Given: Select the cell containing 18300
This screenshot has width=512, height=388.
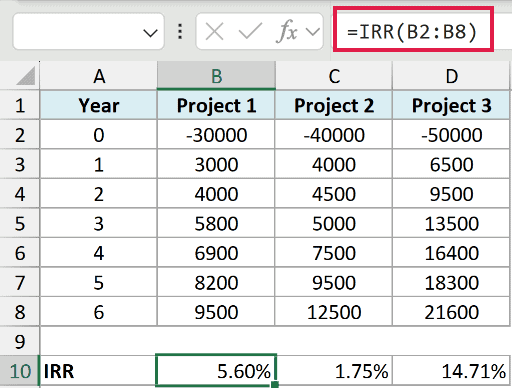Looking at the screenshot, I should click(452, 282).
